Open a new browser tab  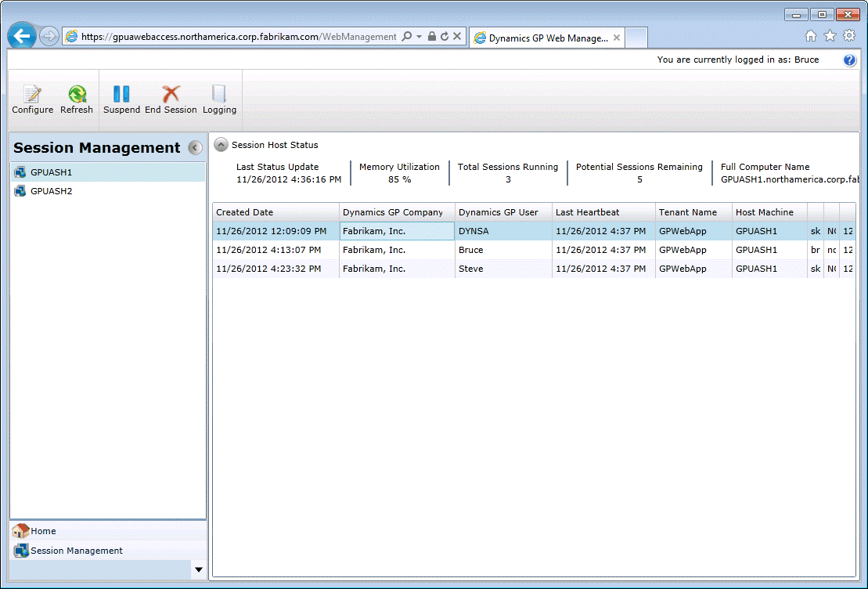(638, 37)
